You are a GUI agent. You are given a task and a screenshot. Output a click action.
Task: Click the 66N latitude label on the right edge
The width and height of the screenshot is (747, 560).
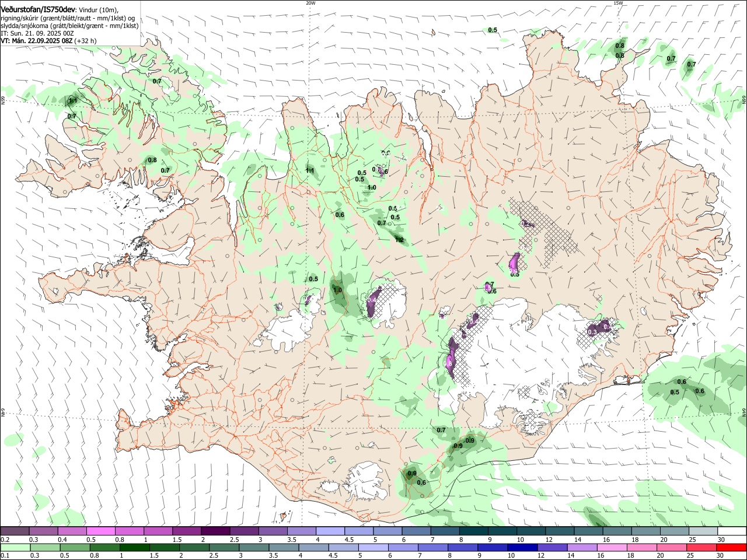(x=744, y=100)
